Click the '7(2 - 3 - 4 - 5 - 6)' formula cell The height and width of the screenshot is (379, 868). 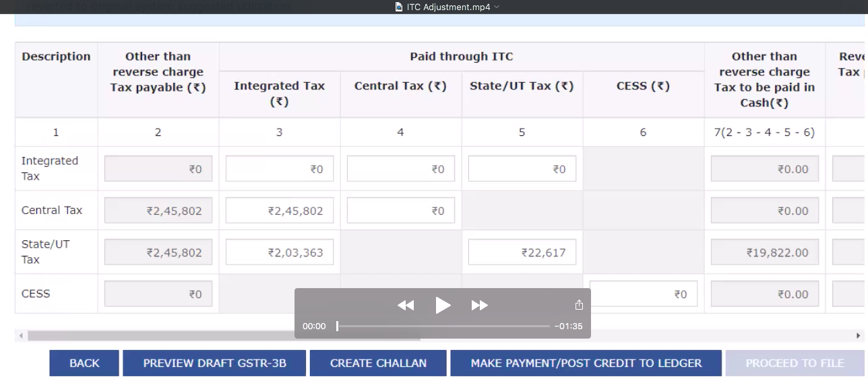click(x=764, y=133)
